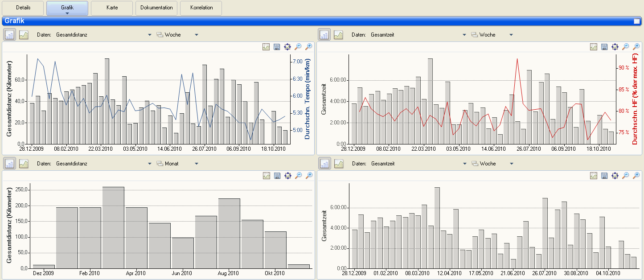Click the '250,0' distance axis value

coord(22,190)
